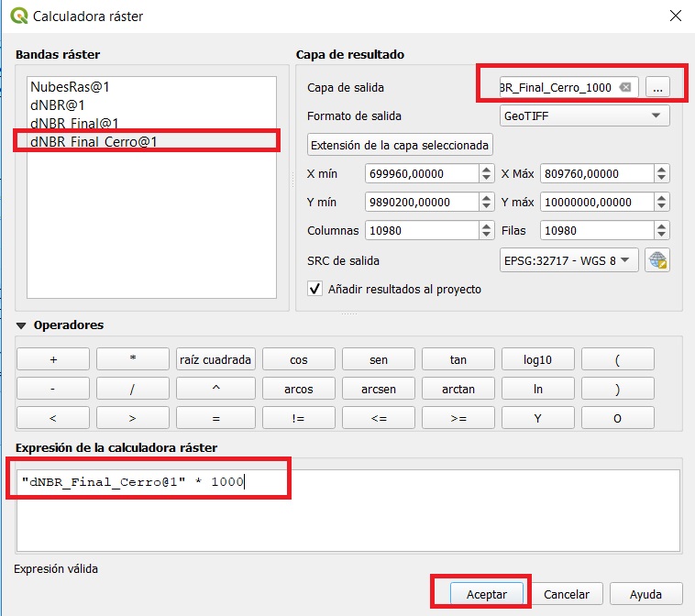Insert the raíz cuadrada operator
The image size is (695, 616).
215,359
